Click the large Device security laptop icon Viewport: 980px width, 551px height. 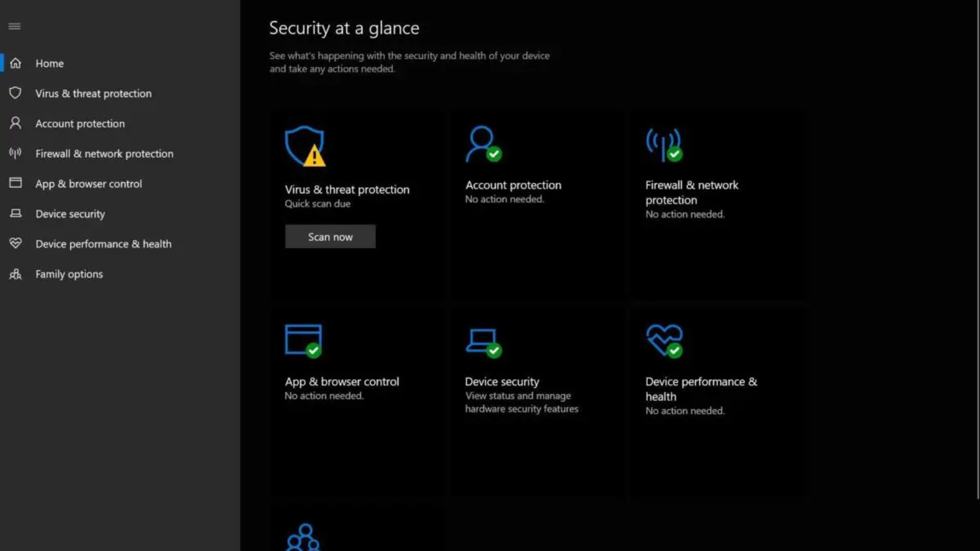click(x=483, y=343)
